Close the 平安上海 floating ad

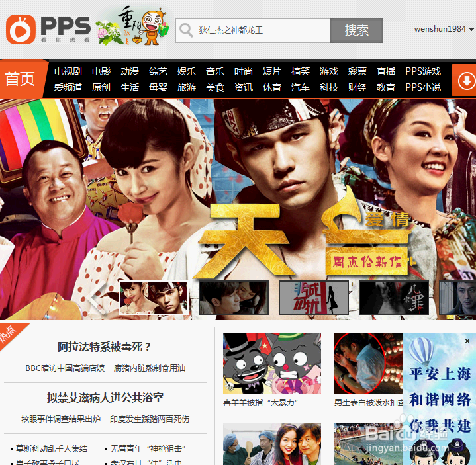(x=467, y=341)
